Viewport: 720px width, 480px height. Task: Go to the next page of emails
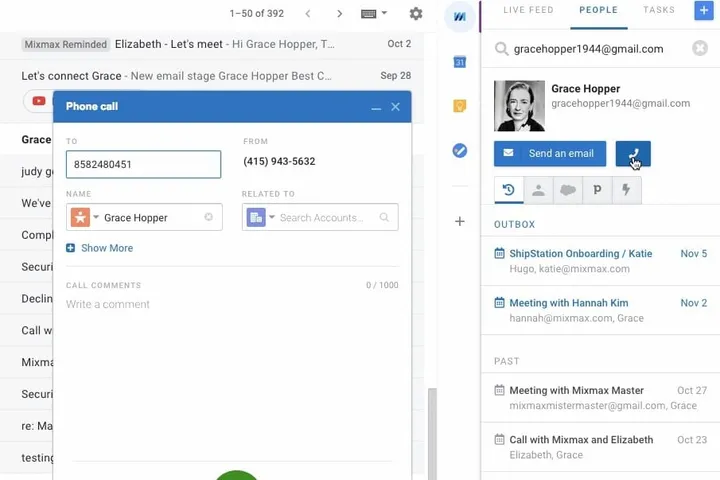(x=339, y=14)
